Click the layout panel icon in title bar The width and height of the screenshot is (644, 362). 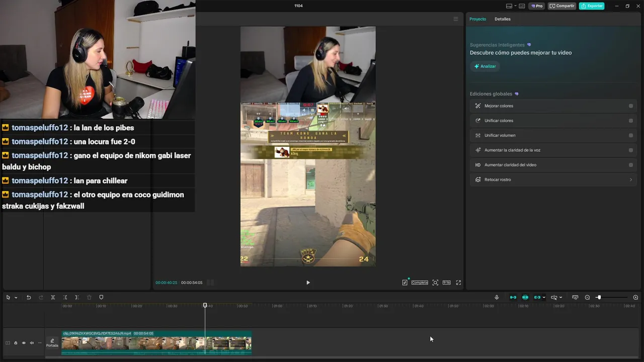(509, 6)
